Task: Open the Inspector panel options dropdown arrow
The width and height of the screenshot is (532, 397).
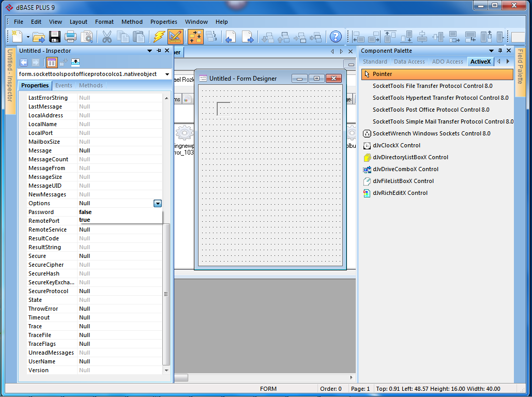Action: pos(149,51)
